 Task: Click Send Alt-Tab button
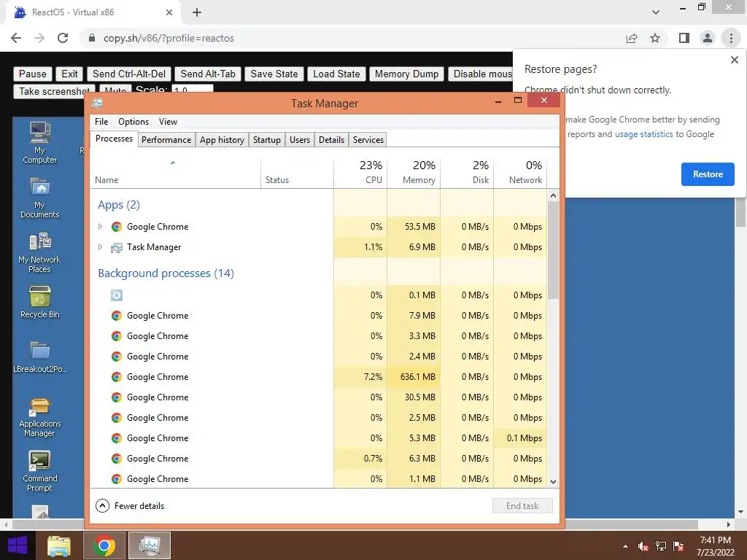pyautogui.click(x=208, y=74)
